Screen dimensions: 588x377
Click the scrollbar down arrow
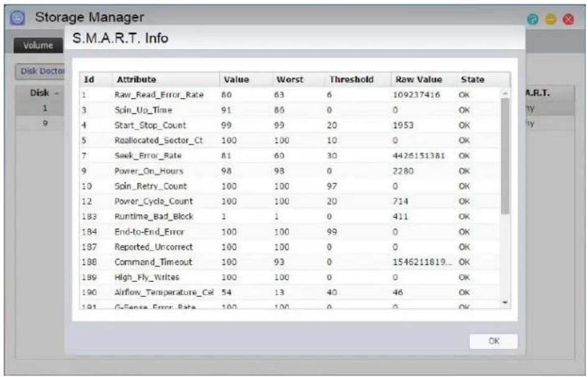(505, 302)
